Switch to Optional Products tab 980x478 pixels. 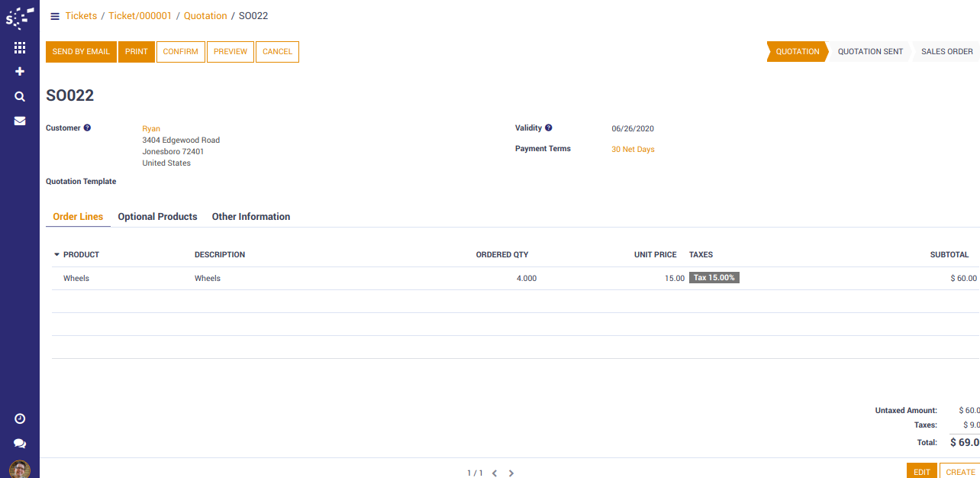pyautogui.click(x=157, y=217)
